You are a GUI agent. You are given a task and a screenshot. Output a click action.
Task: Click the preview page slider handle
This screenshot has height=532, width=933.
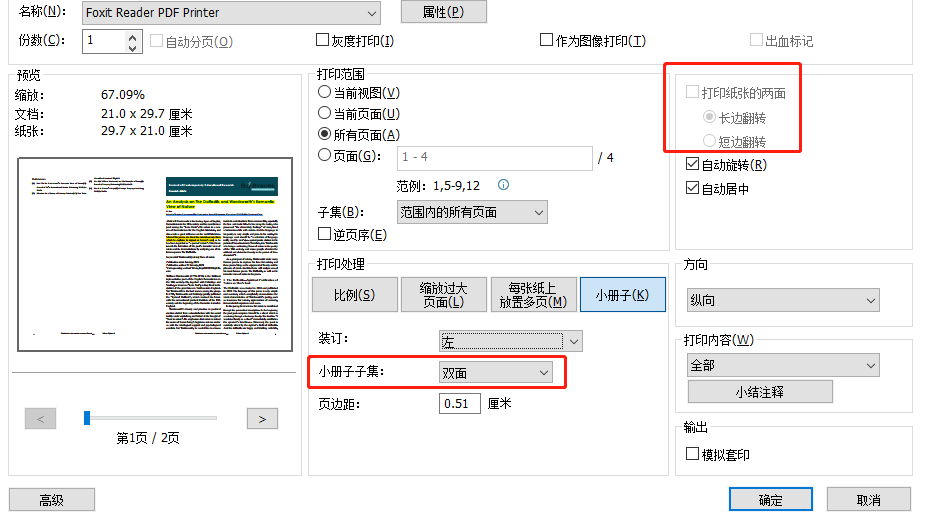[88, 418]
